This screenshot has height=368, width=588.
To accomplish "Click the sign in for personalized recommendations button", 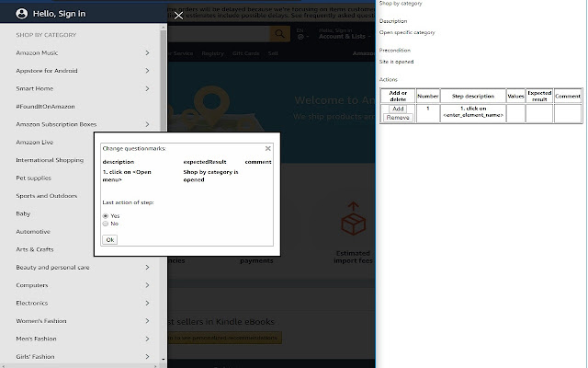I will (x=224, y=338).
